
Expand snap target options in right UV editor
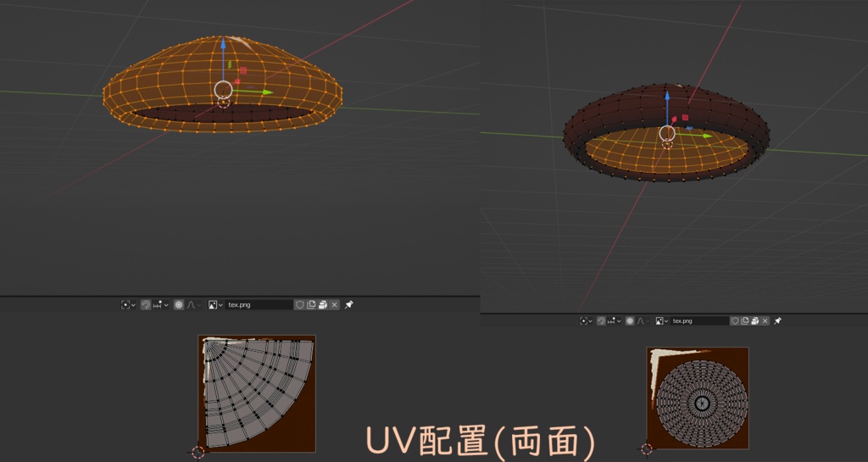point(614,321)
